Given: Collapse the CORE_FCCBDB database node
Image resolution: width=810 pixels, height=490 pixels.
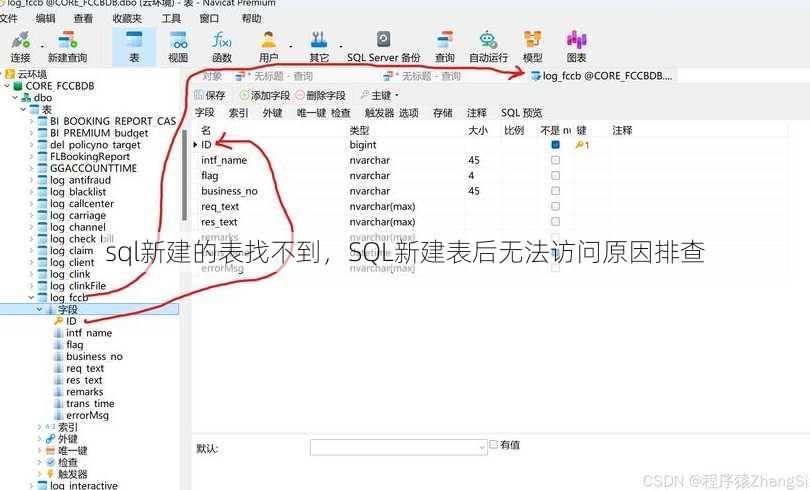Looking at the screenshot, I should tap(7, 86).
